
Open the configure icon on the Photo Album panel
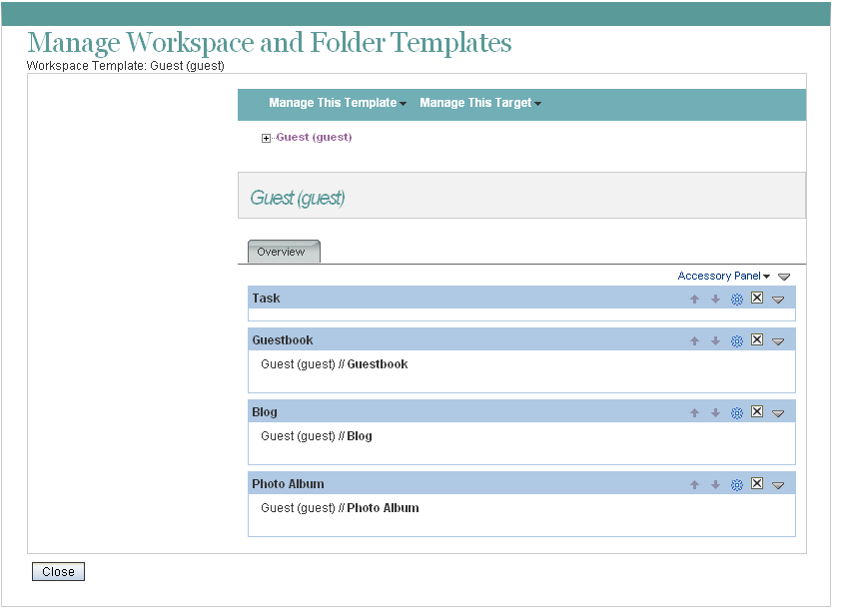click(736, 484)
